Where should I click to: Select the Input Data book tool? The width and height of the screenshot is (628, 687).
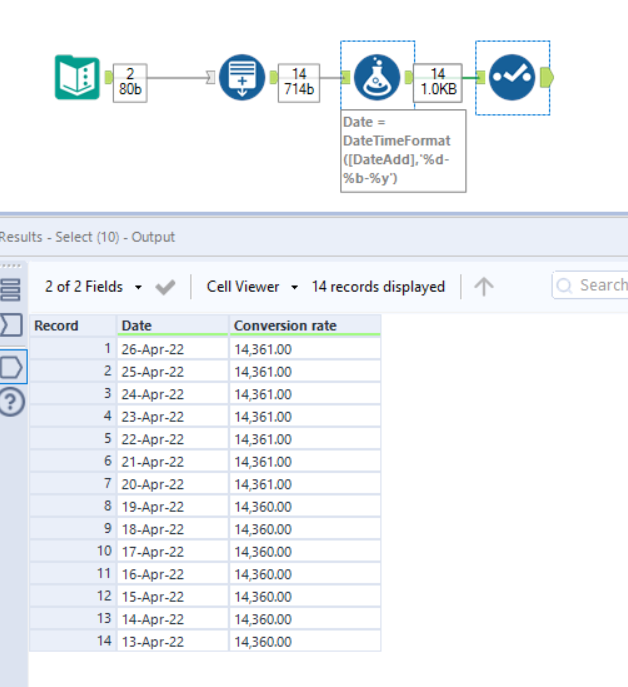[77, 77]
